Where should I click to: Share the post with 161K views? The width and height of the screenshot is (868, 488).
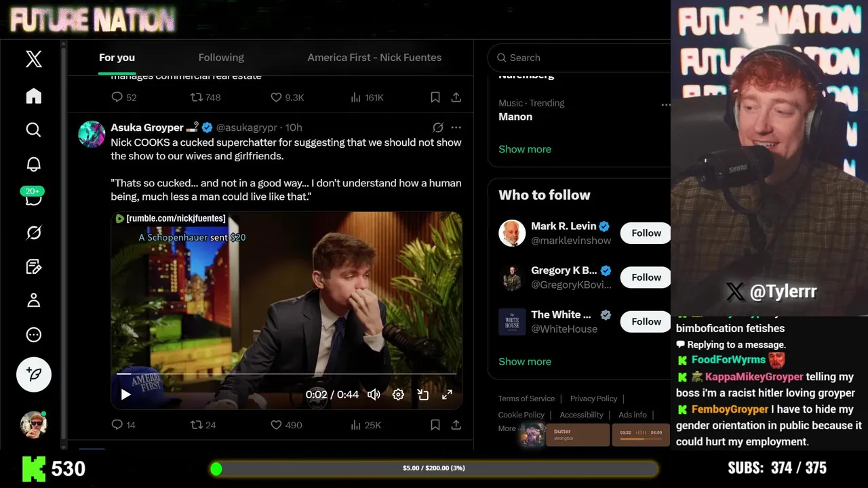(x=456, y=98)
